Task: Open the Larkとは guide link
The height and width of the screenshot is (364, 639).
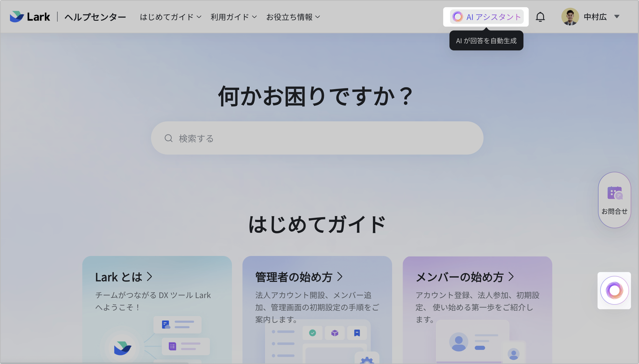Action: pos(119,277)
